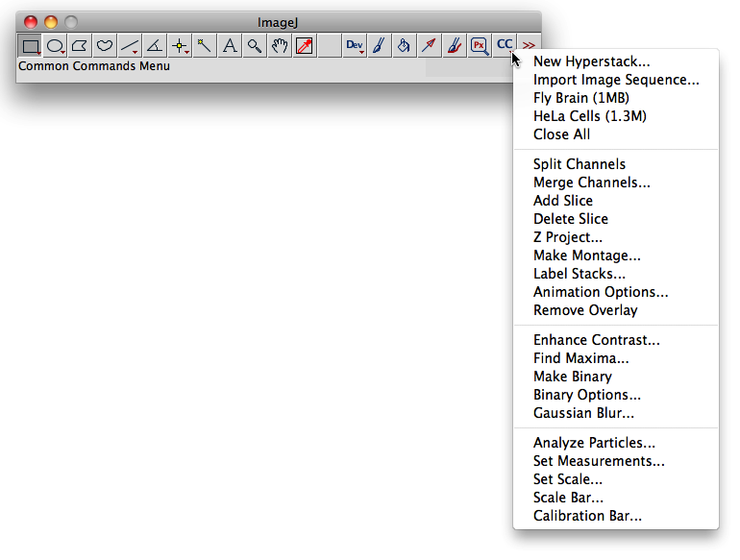
Task: Select the Oval selection tool
Action: [55, 46]
